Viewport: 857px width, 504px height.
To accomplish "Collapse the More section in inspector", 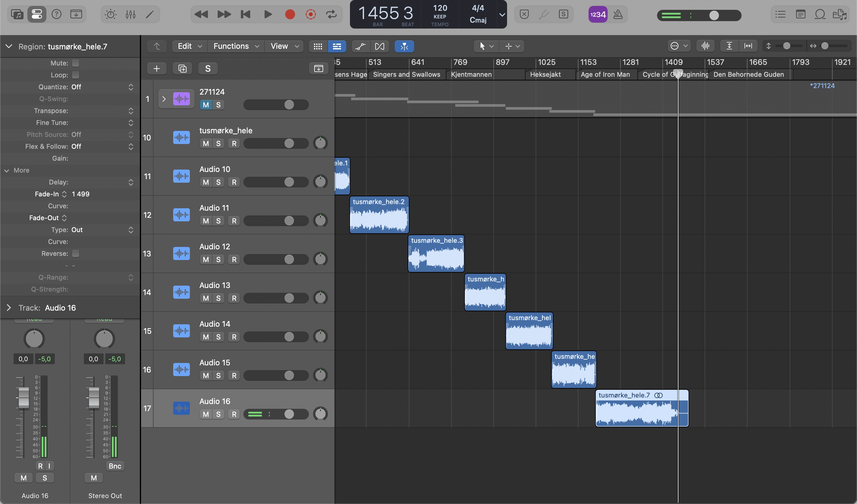I will coord(7,170).
